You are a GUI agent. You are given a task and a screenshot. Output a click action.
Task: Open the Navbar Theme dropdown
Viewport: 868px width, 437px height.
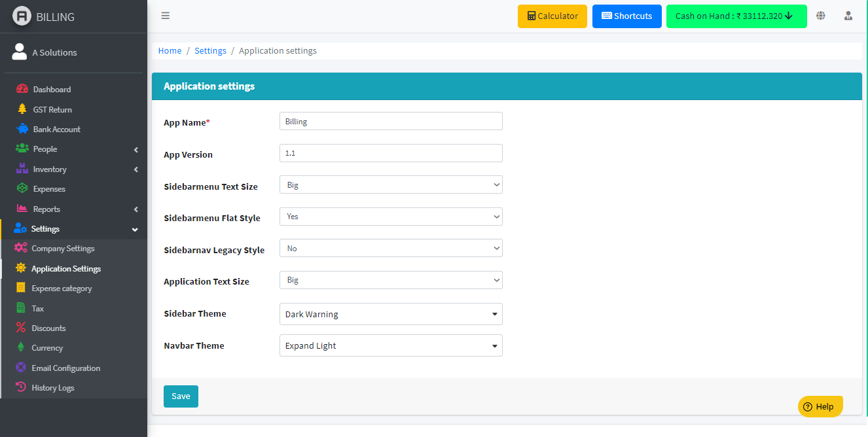(x=391, y=345)
